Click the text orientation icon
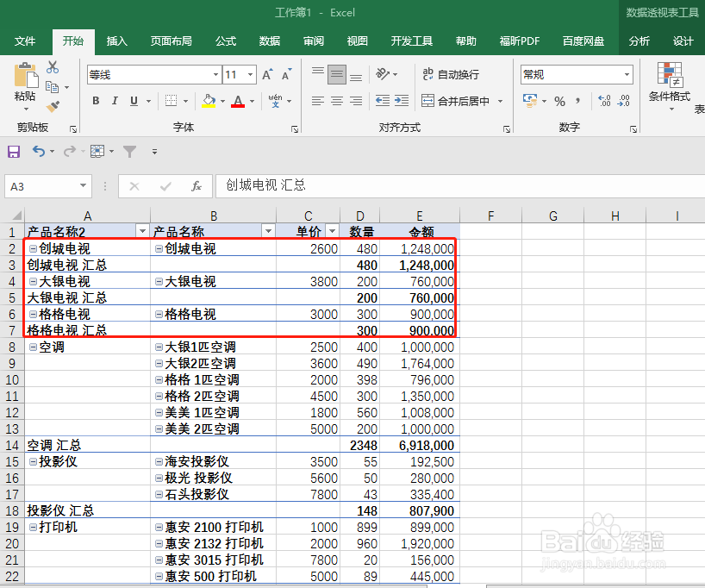The width and height of the screenshot is (705, 588). 383,74
